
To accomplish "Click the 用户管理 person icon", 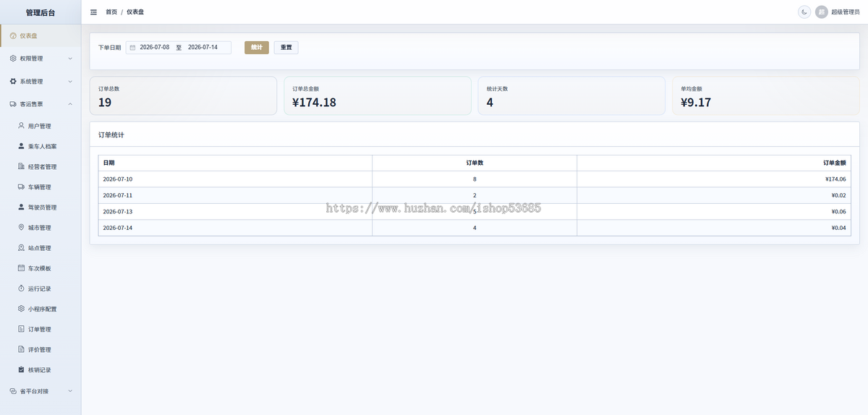I will tap(21, 126).
